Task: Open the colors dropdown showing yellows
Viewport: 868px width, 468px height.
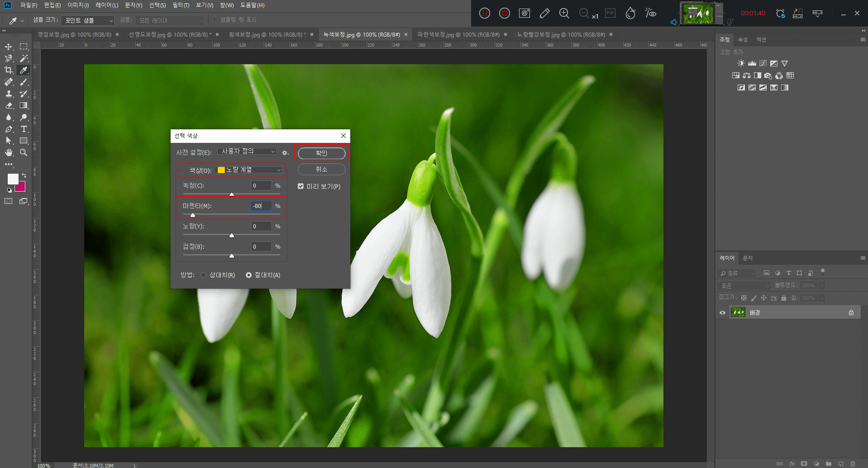Action: click(x=249, y=170)
